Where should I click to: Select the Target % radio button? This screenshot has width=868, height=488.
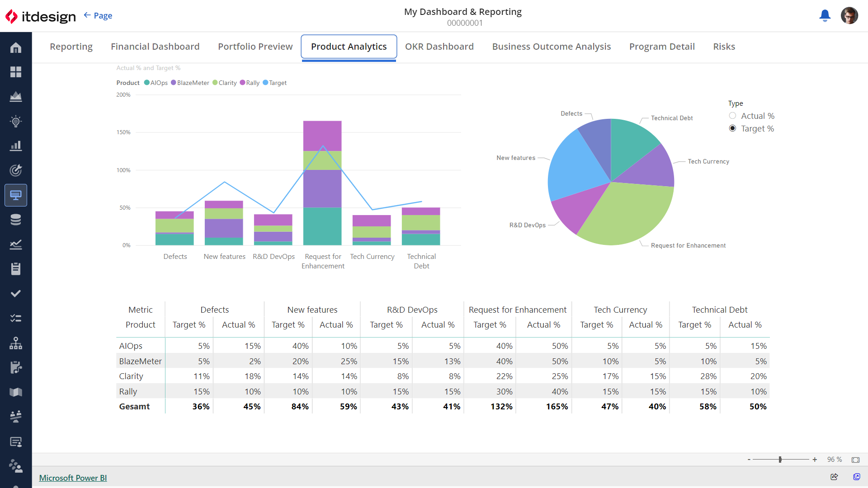click(x=732, y=128)
